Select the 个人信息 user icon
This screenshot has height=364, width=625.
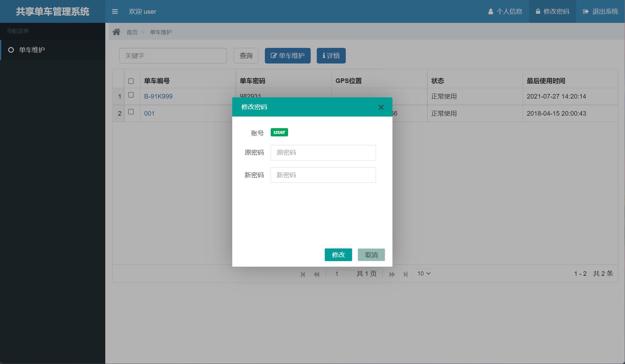(491, 12)
